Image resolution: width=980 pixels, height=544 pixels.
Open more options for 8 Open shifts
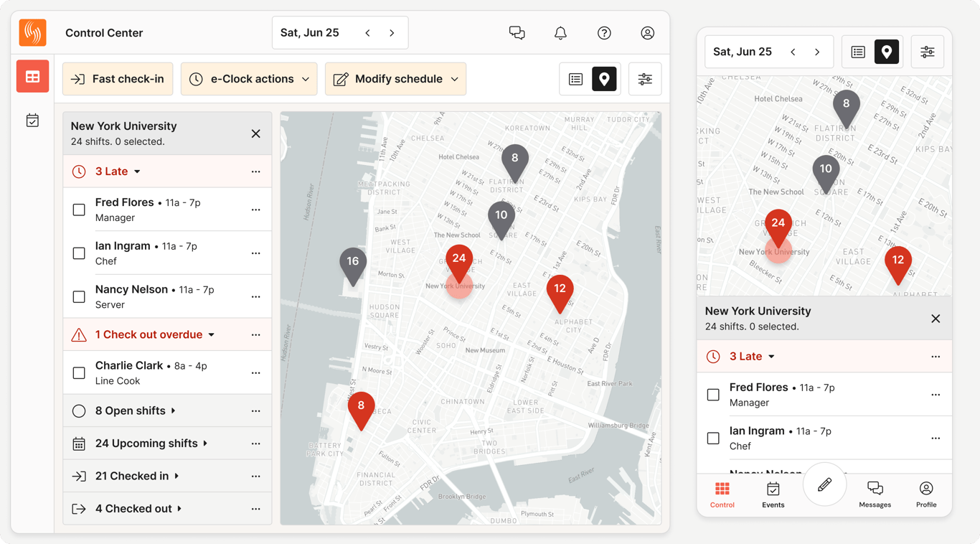(x=255, y=411)
